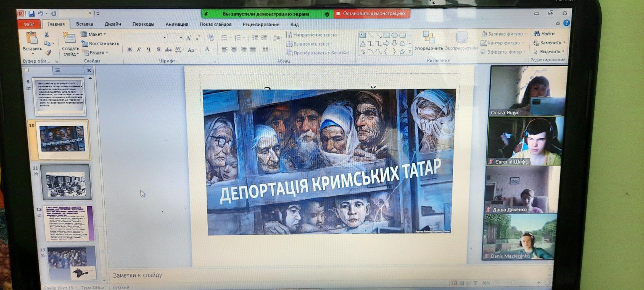Viewport: 644px width, 290px height.
Task: Click the Восстановить reset button
Action: coord(101,43)
